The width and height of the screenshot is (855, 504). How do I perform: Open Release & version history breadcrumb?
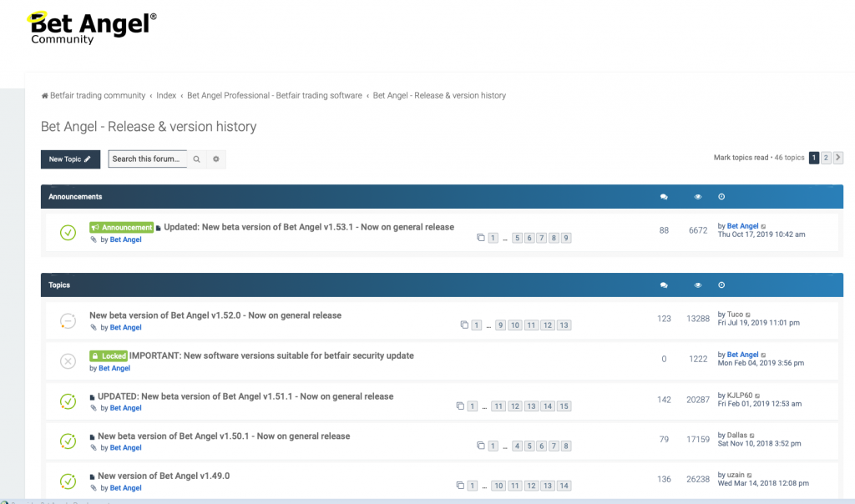click(439, 96)
